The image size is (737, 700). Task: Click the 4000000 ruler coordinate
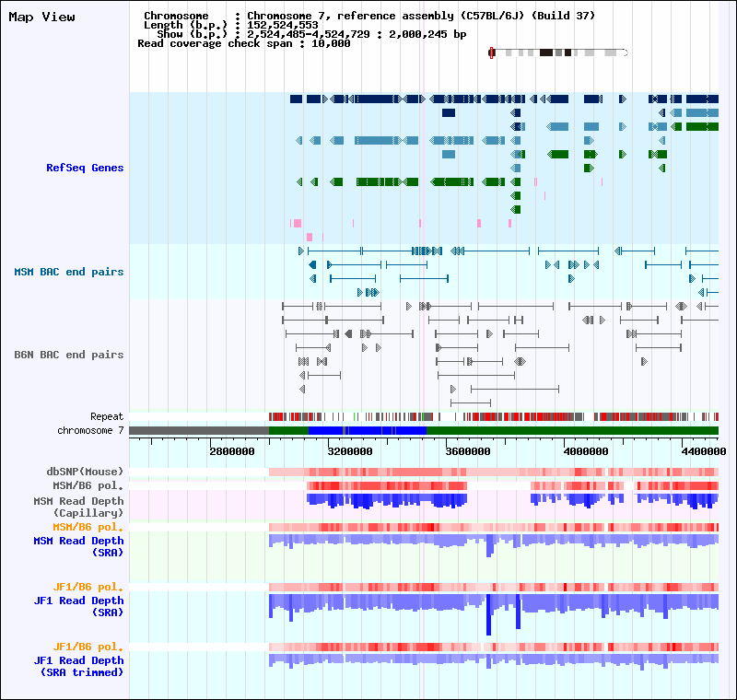click(586, 451)
